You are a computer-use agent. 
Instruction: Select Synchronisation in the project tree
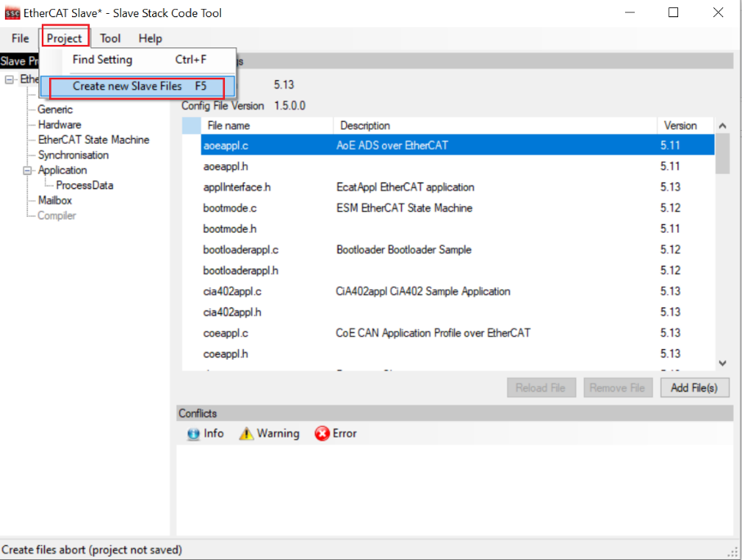click(x=73, y=155)
